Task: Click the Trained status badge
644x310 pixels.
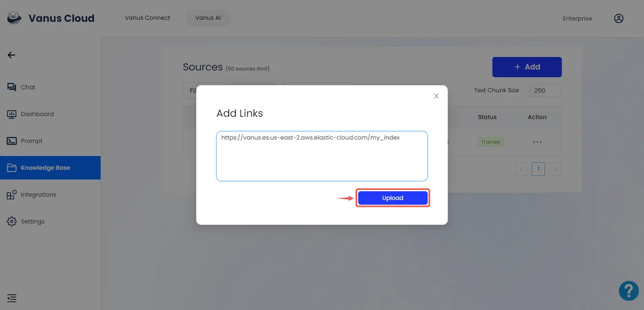Action: [490, 142]
